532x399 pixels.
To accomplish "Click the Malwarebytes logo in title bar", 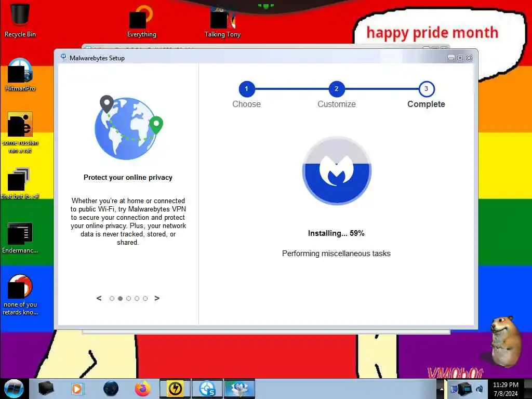I will (x=63, y=57).
